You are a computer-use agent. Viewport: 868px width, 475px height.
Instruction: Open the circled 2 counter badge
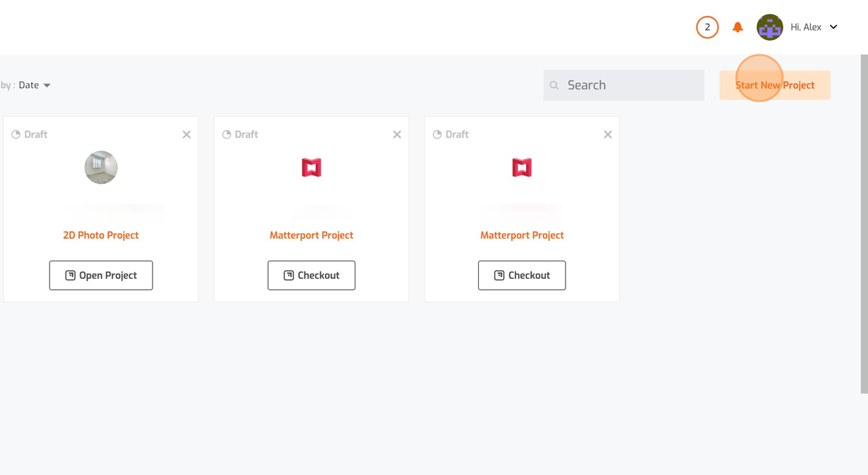(707, 27)
